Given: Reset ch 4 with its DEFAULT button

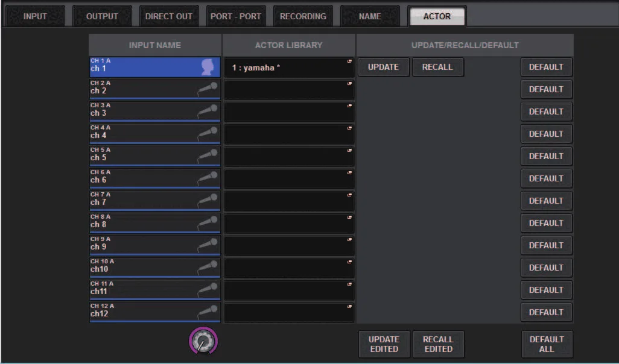Looking at the screenshot, I should tap(547, 134).
